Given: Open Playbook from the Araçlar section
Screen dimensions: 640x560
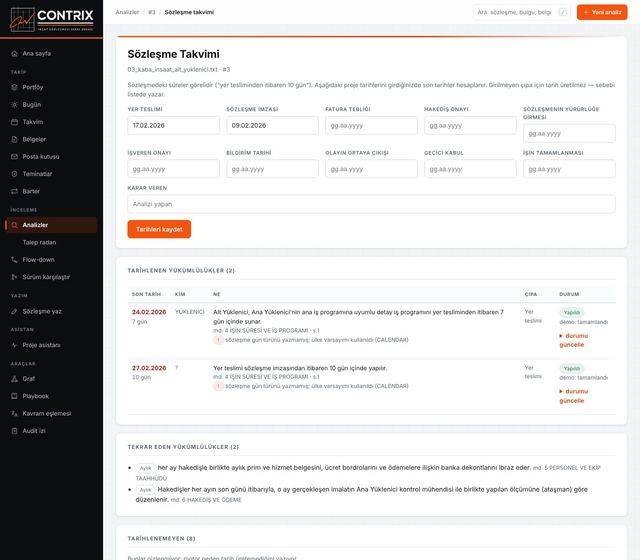Looking at the screenshot, I should point(51,396).
